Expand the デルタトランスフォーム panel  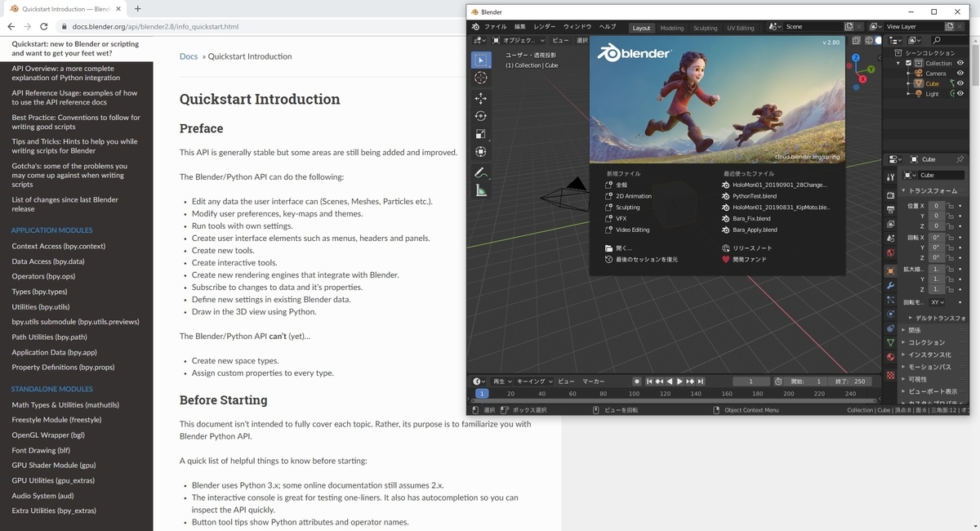coord(938,318)
